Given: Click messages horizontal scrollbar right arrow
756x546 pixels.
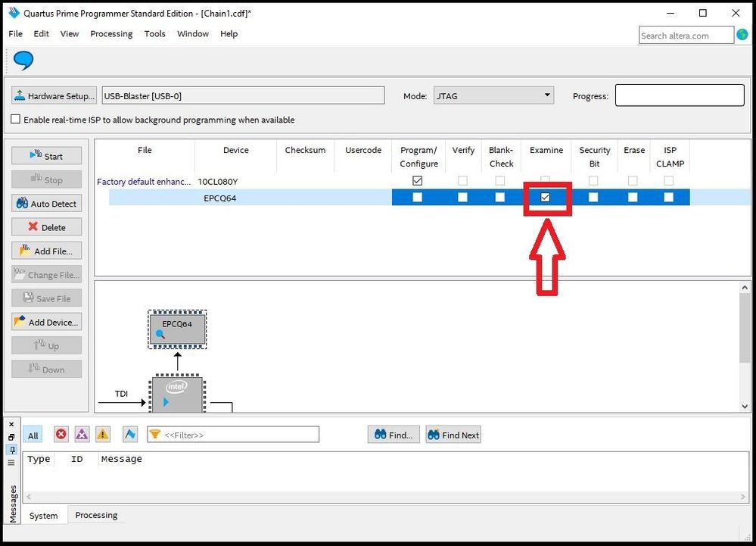Looking at the screenshot, I should click(x=743, y=496).
